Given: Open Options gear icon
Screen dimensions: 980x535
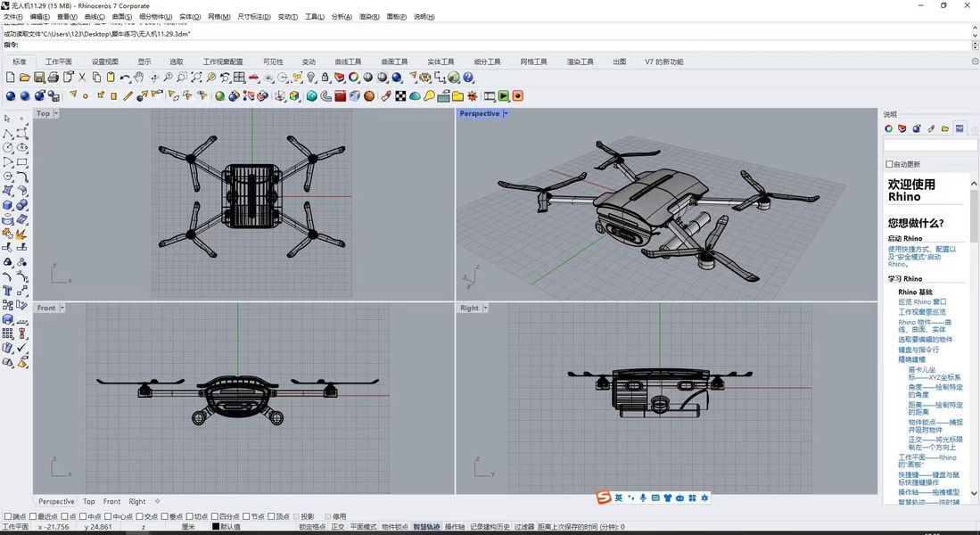Looking at the screenshot, I should tap(425, 77).
